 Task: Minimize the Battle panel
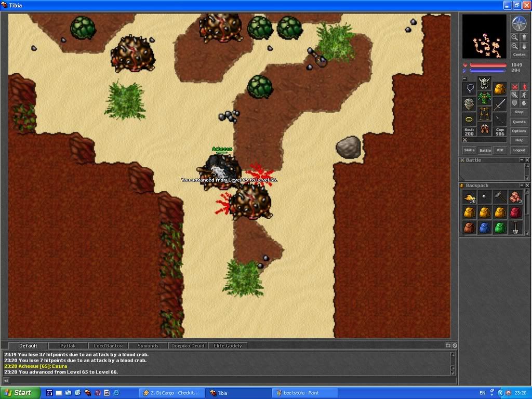522,160
